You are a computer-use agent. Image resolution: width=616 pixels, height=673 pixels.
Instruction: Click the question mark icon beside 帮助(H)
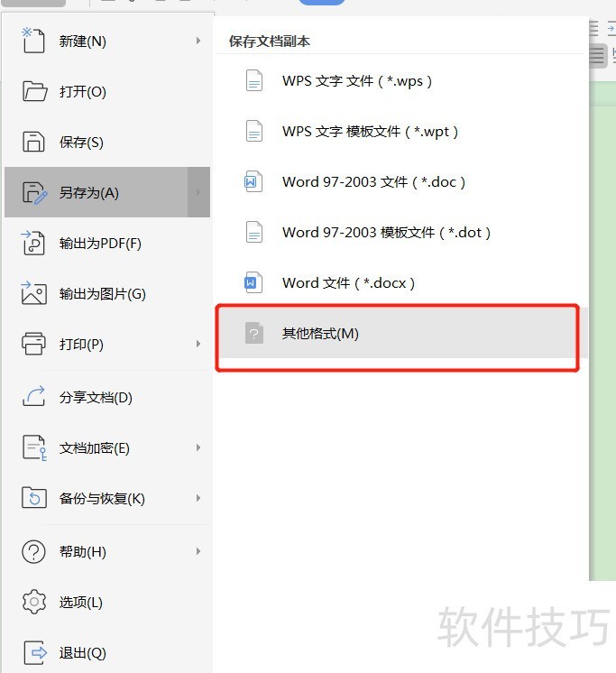(x=33, y=551)
